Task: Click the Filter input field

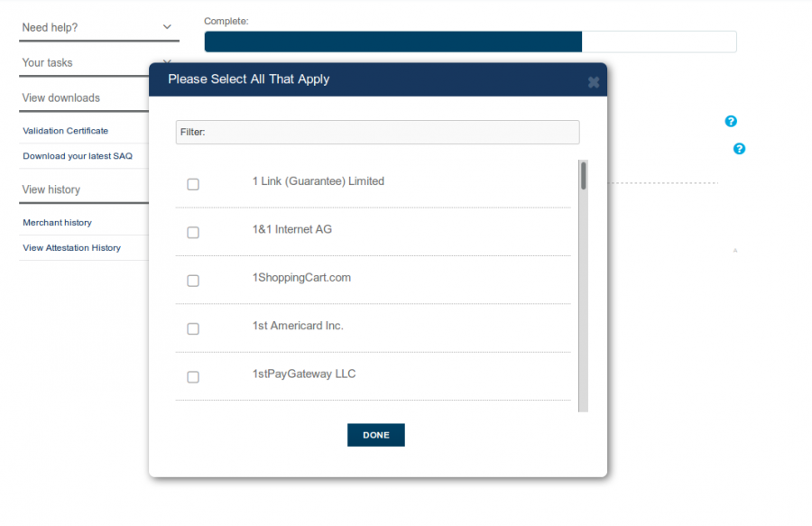Action: pyautogui.click(x=377, y=132)
